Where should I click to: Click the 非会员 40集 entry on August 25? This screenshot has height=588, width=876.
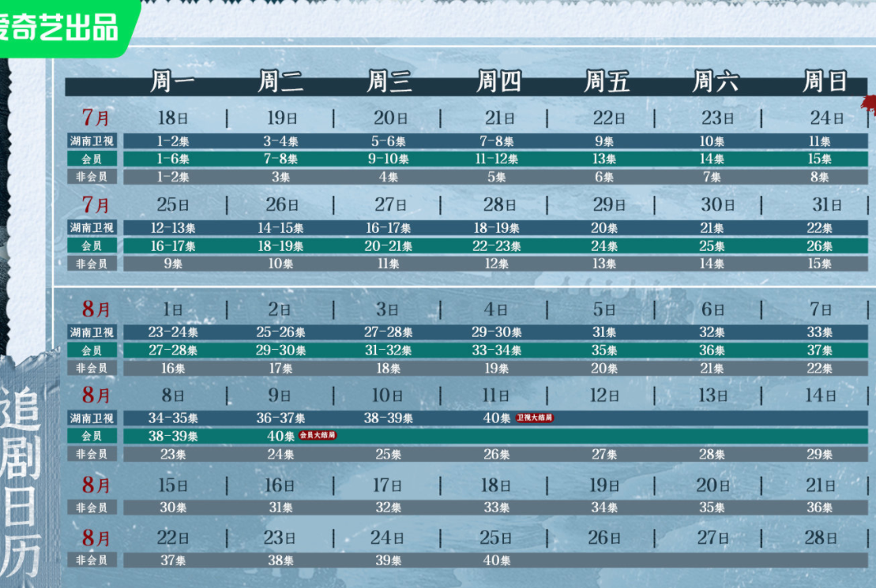[497, 560]
